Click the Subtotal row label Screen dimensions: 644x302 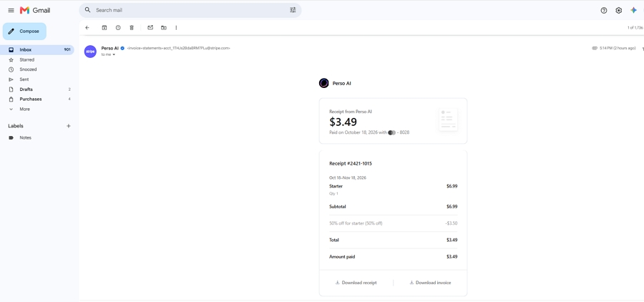pos(337,207)
